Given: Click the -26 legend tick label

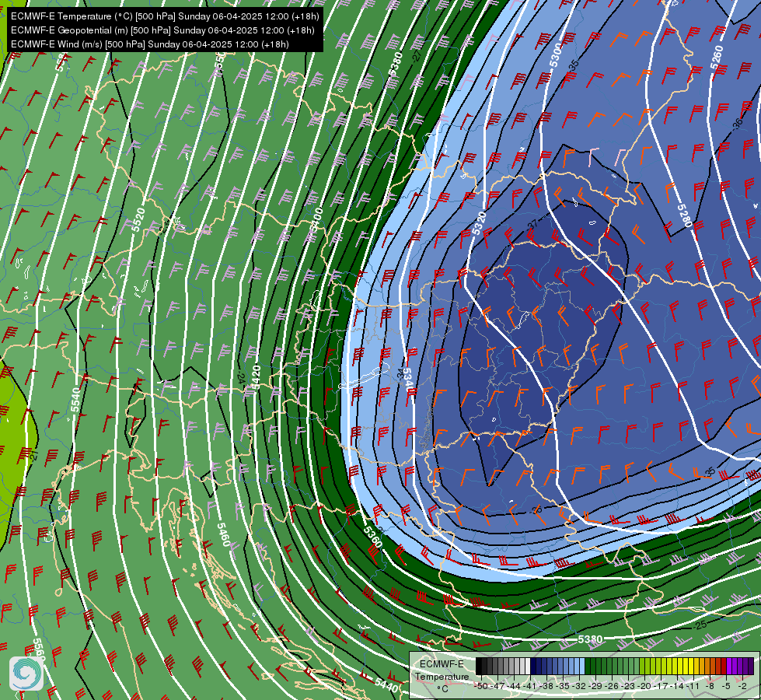Looking at the screenshot, I should pos(613,686).
